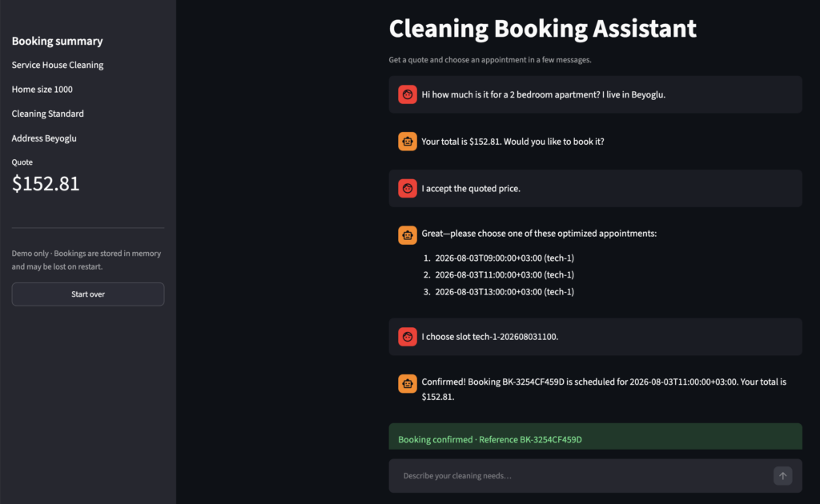This screenshot has height=504, width=820.
Task: Click user avatar beside Beyoglu apartment question
Action: 408,94
